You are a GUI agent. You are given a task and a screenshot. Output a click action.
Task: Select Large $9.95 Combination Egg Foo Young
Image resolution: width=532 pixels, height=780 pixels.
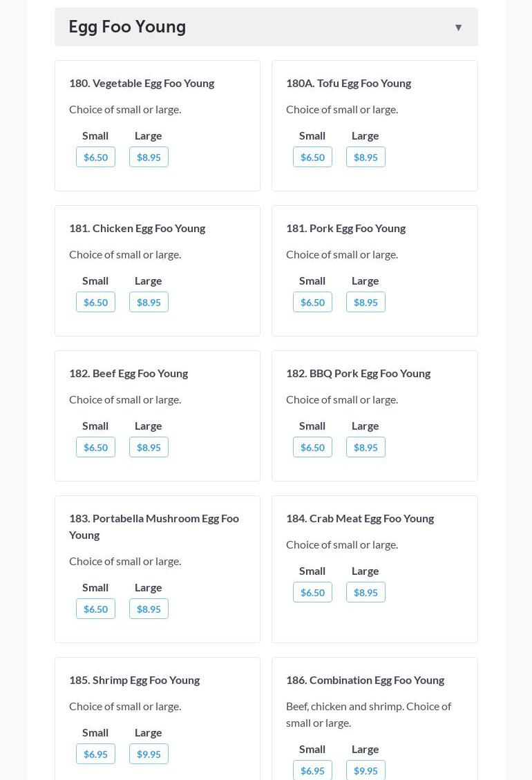(x=365, y=770)
